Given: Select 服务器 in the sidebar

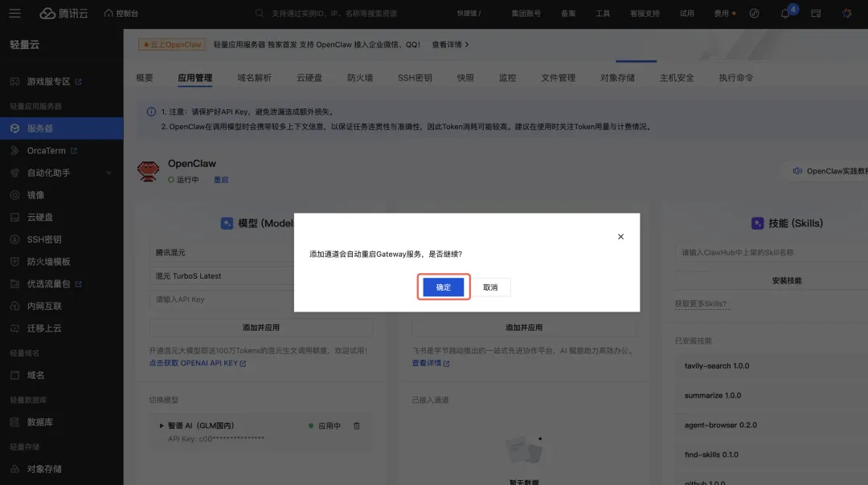Looking at the screenshot, I should (61, 128).
